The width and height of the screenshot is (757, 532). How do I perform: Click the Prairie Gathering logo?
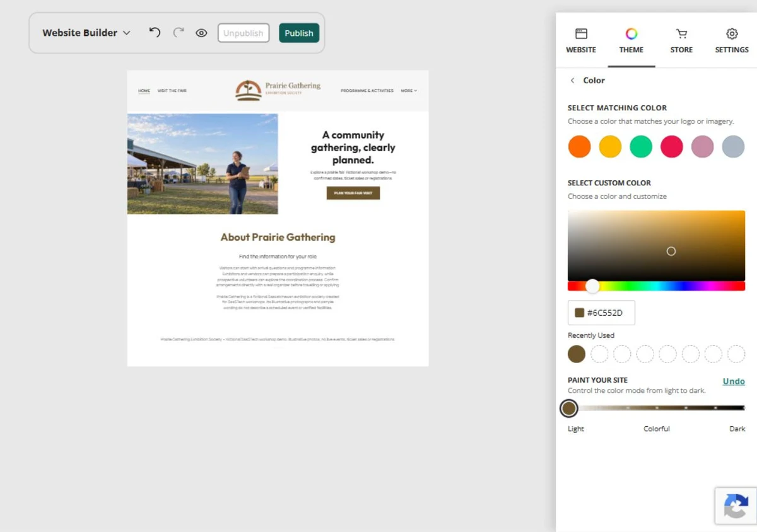(x=278, y=90)
